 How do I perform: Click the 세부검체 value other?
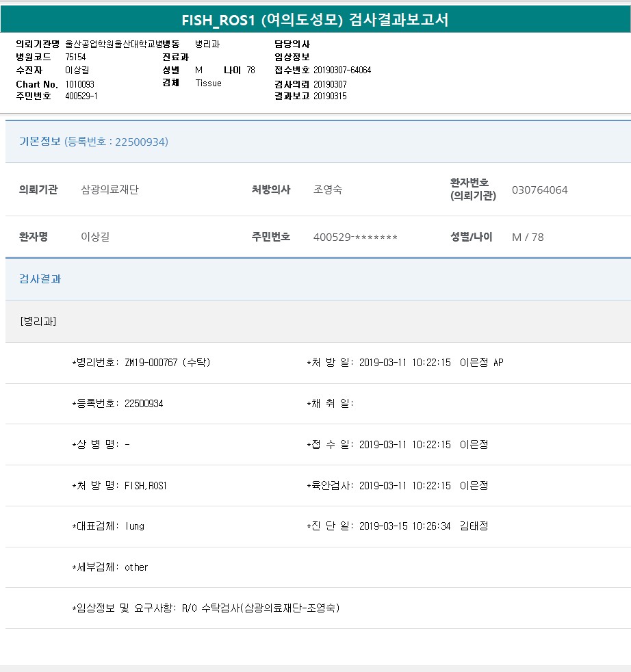[x=136, y=567]
